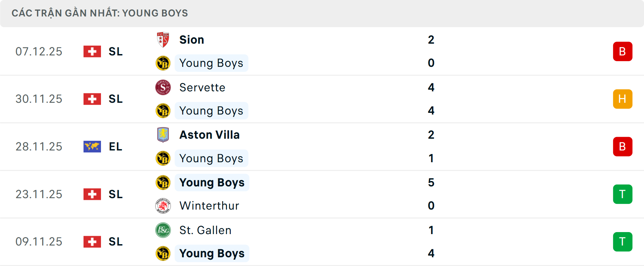Expand the EL competition label
The width and height of the screenshot is (644, 266).
(115, 147)
